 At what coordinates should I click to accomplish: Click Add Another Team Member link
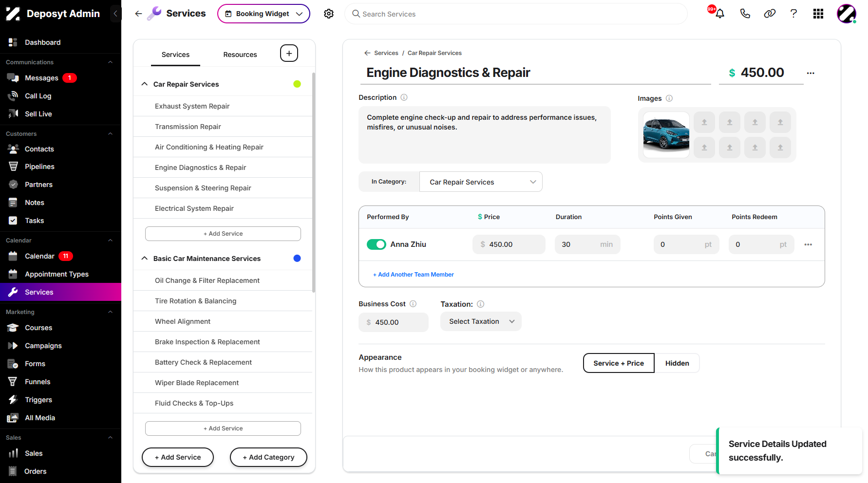[x=414, y=275]
